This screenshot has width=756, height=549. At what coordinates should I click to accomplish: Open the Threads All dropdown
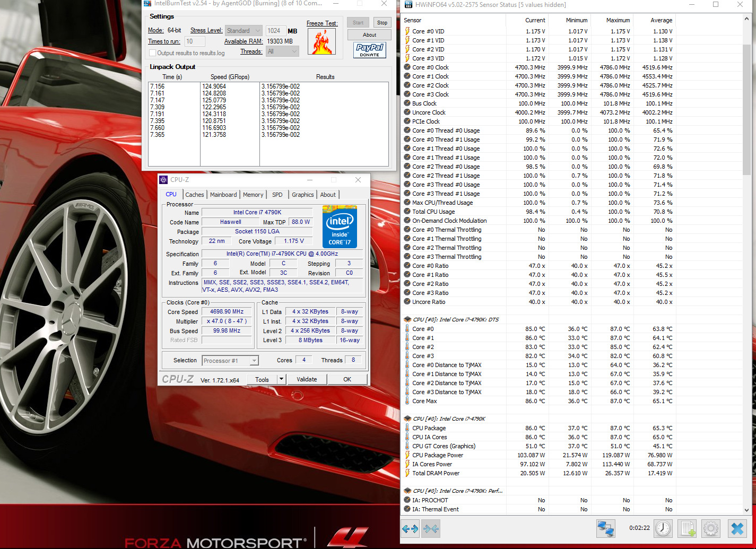[x=282, y=51]
